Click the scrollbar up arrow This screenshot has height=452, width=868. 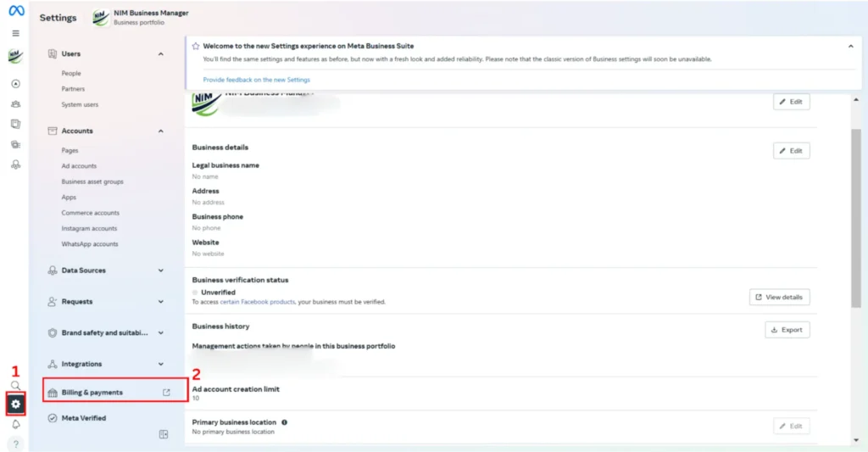[856, 100]
